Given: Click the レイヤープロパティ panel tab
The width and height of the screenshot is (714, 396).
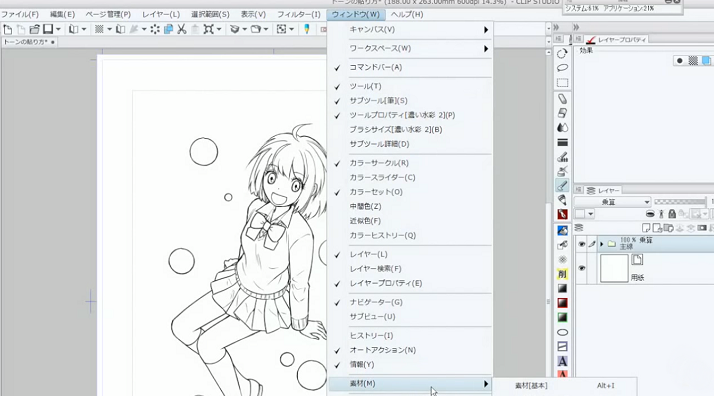Looking at the screenshot, I should (617, 40).
